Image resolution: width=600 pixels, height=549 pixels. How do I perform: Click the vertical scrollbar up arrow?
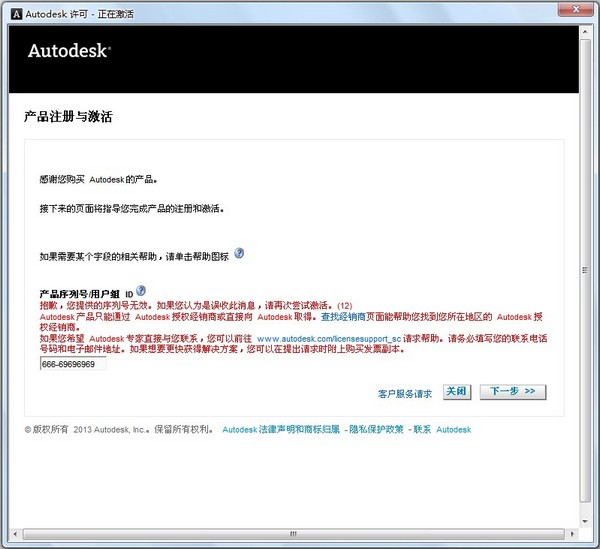pyautogui.click(x=585, y=32)
